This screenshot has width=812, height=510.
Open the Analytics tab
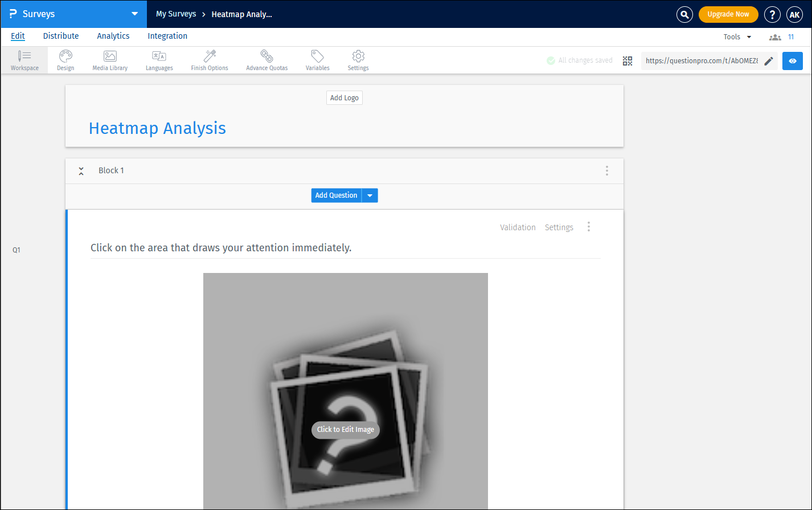point(113,36)
